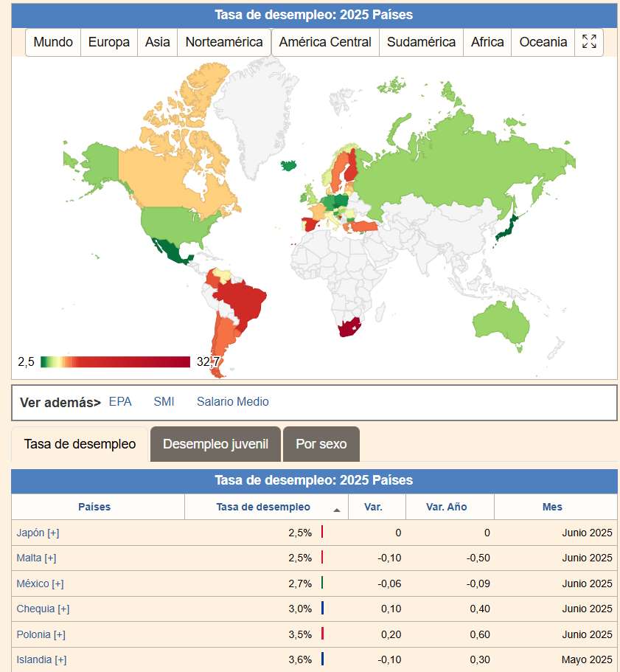The image size is (620, 672).
Task: Follow the Salario Medio link
Action: pos(232,402)
